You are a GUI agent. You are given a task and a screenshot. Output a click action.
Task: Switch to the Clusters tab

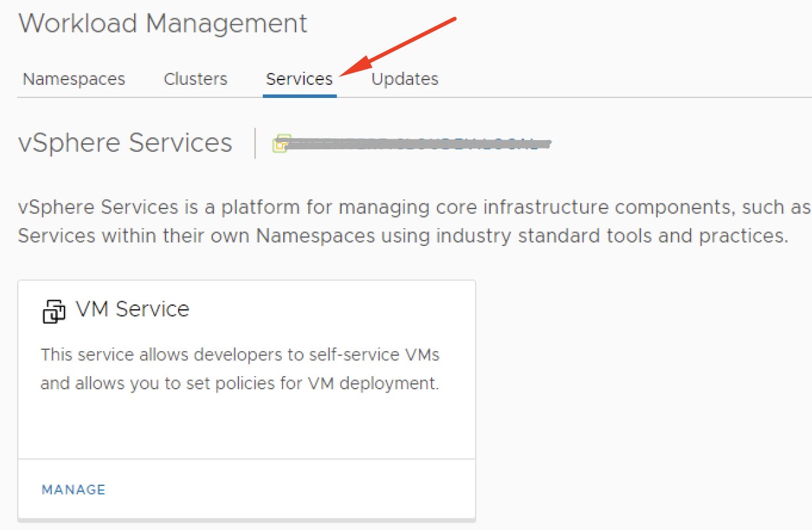click(196, 80)
